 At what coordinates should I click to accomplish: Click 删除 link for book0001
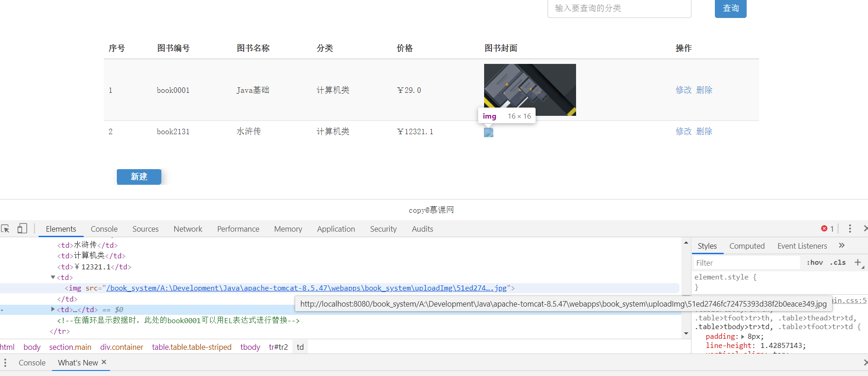704,90
